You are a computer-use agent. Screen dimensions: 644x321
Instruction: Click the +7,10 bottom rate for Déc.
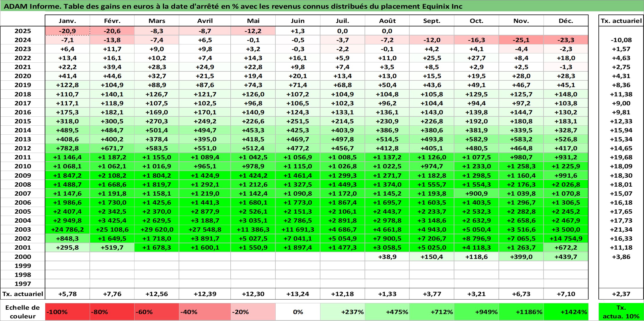[566, 294]
